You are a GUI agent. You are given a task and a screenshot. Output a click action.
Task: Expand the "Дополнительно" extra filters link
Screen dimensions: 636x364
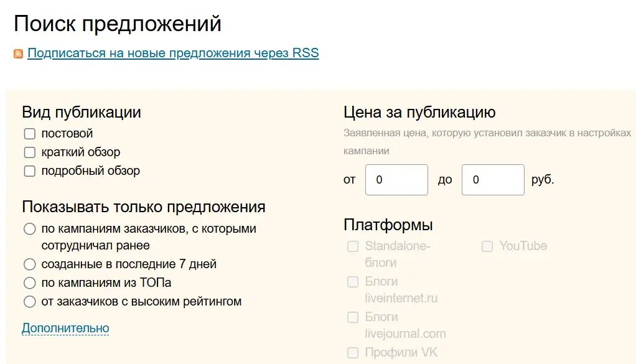[x=65, y=328]
